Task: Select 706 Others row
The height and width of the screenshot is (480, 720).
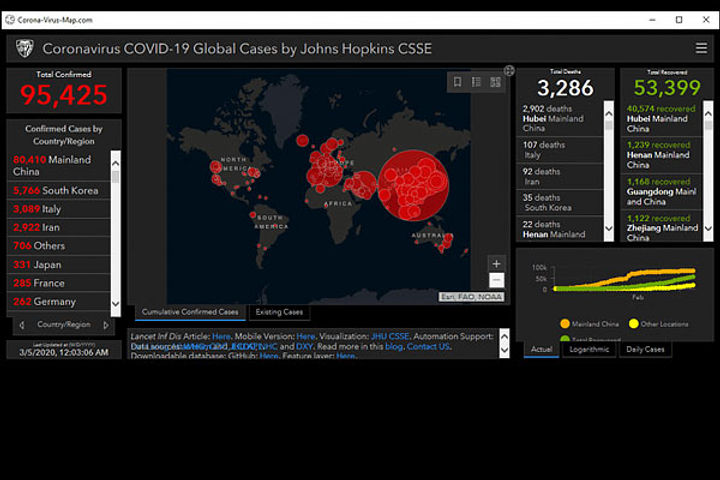Action: [x=59, y=246]
